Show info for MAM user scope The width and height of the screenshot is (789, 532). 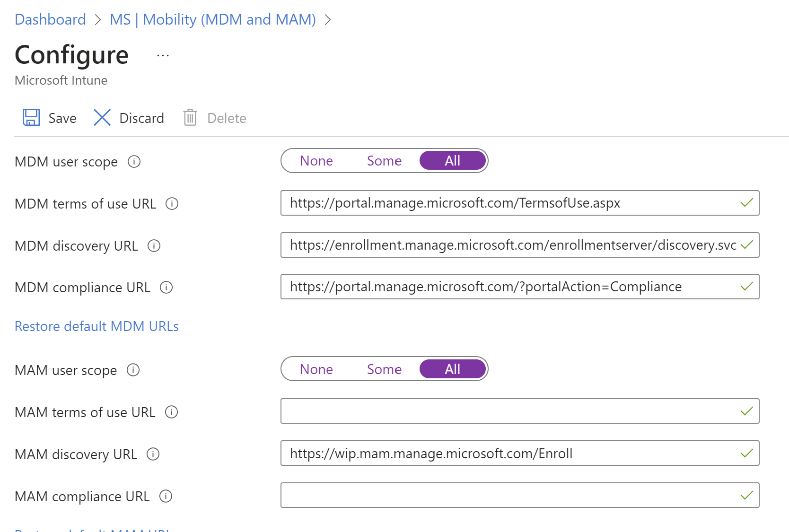[x=133, y=370]
